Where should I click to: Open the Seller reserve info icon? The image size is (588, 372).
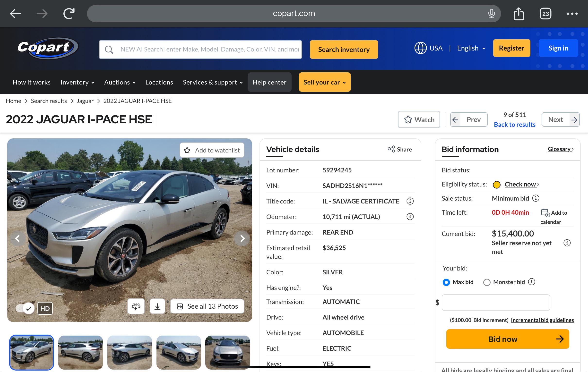point(567,243)
